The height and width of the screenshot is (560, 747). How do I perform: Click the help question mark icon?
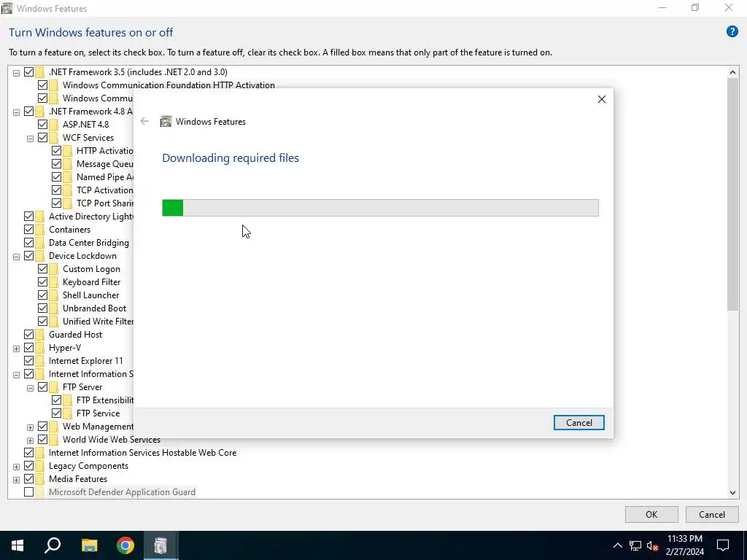click(732, 32)
